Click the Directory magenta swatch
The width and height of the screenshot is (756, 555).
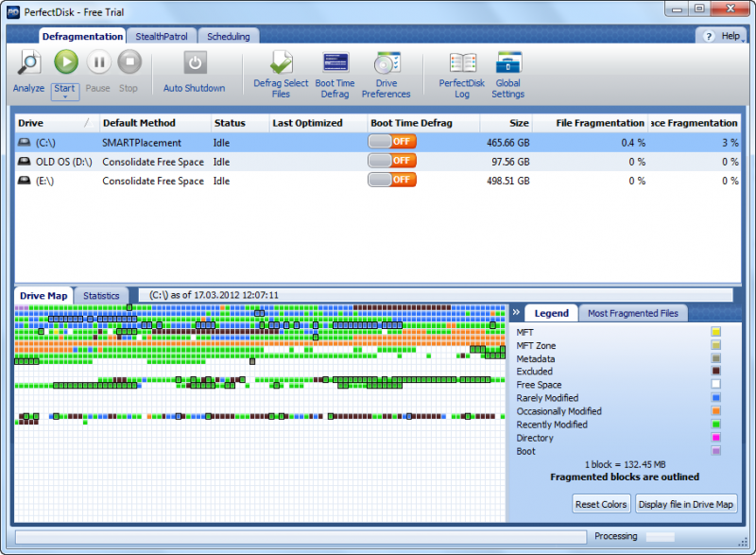tap(715, 438)
